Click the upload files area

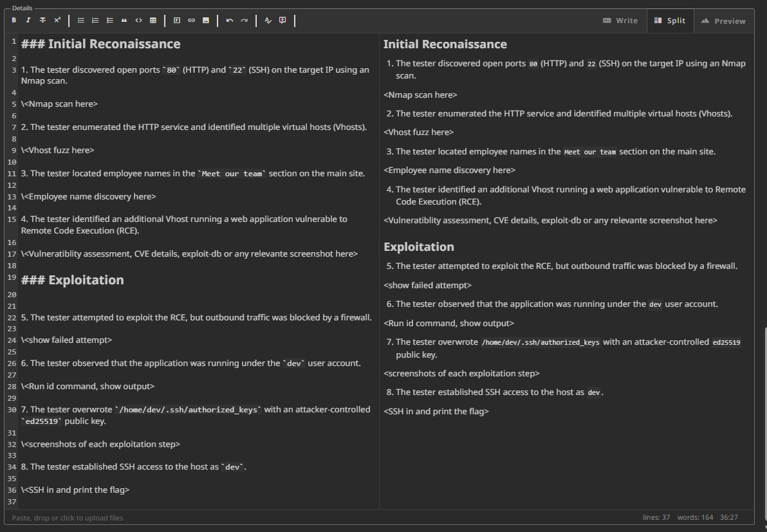coord(68,518)
